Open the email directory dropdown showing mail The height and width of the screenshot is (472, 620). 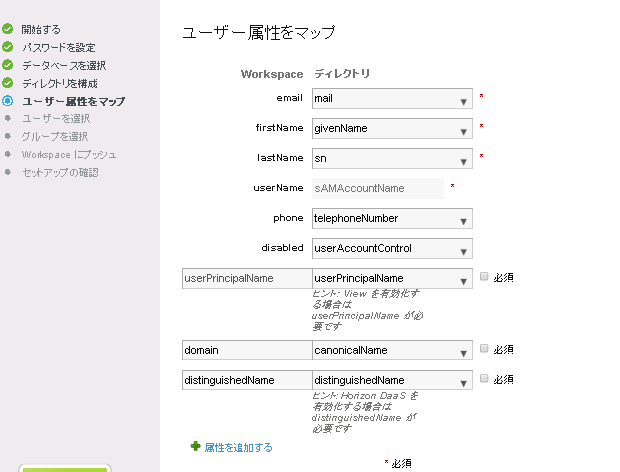pyautogui.click(x=392, y=99)
